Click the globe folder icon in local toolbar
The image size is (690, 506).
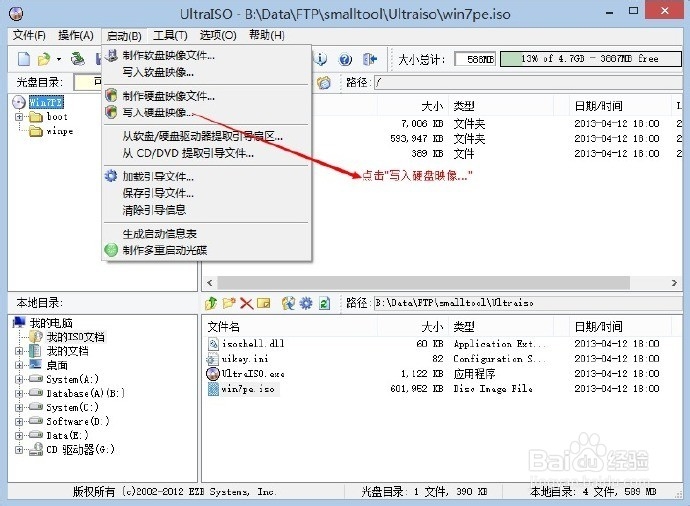click(288, 303)
